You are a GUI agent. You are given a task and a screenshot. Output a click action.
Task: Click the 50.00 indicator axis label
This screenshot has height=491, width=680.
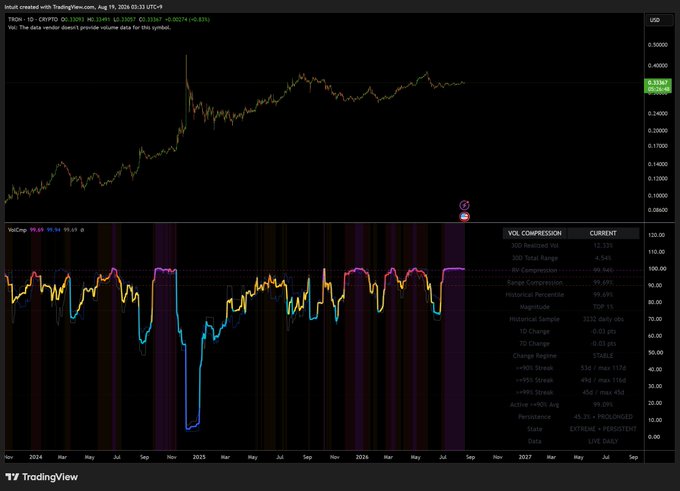pos(655,353)
